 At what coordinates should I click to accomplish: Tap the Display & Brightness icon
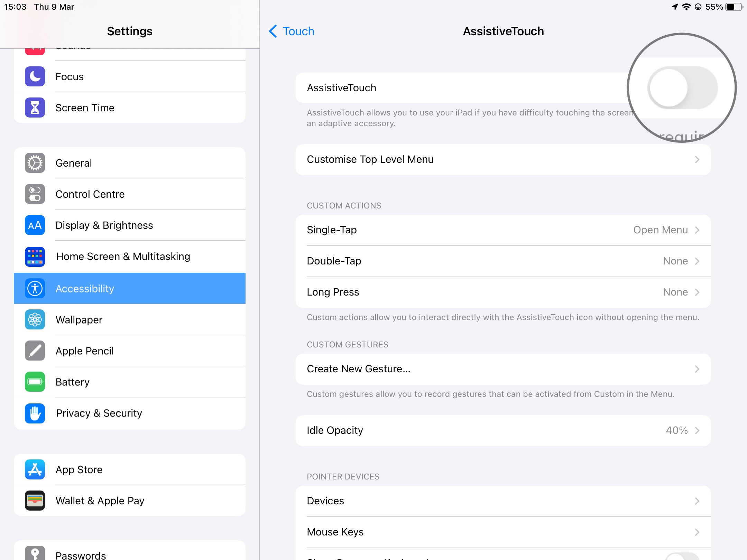tap(35, 225)
